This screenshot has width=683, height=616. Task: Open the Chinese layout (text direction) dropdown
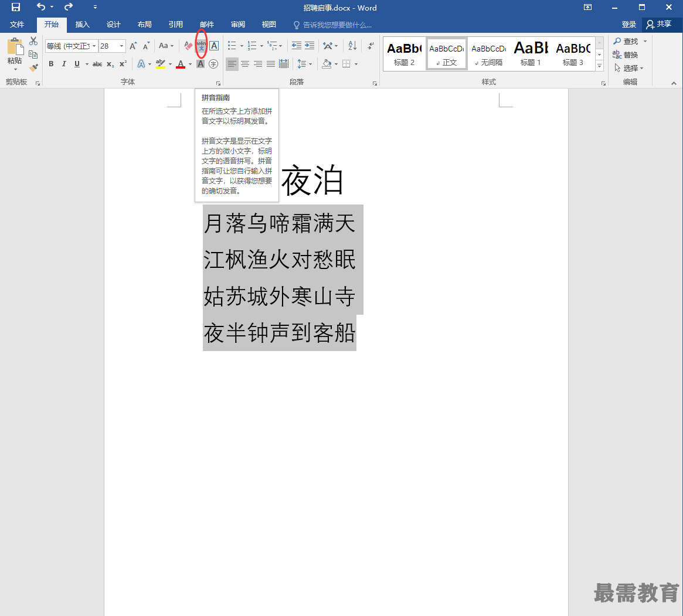point(330,46)
